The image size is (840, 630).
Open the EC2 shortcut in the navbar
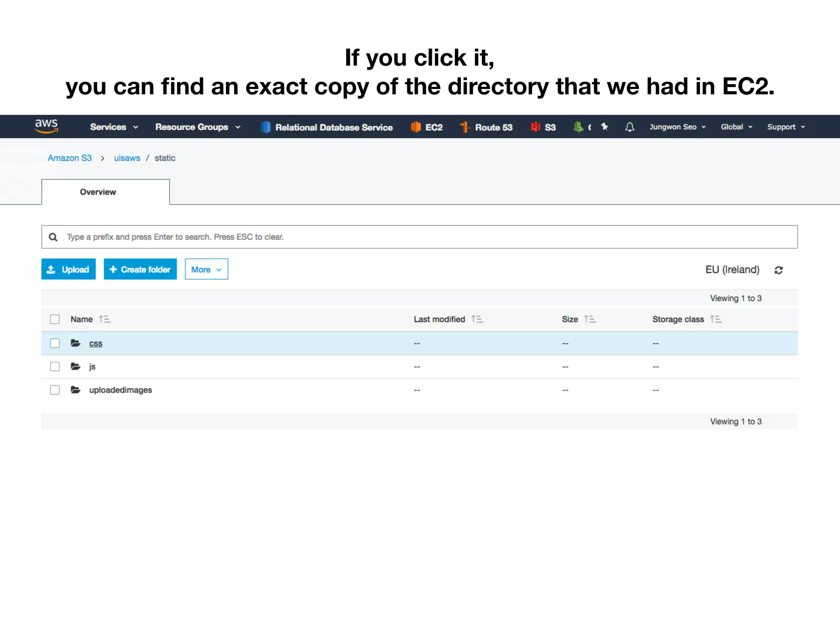(x=427, y=127)
